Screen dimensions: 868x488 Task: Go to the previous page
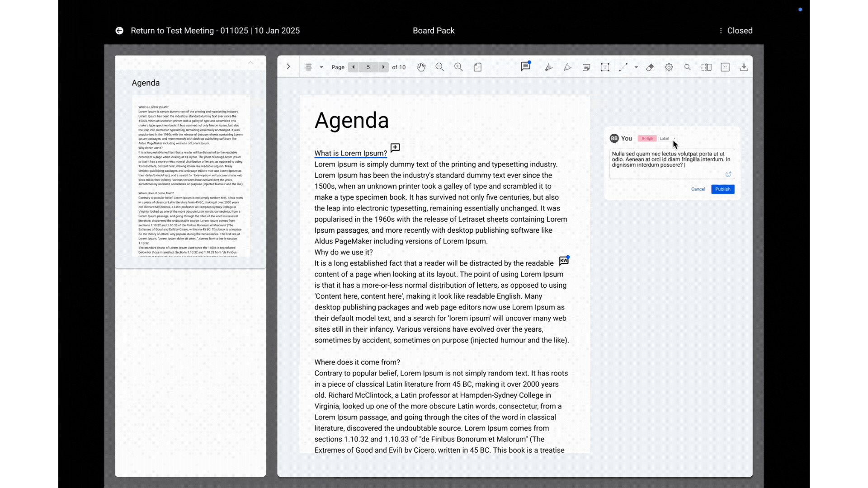coord(354,67)
